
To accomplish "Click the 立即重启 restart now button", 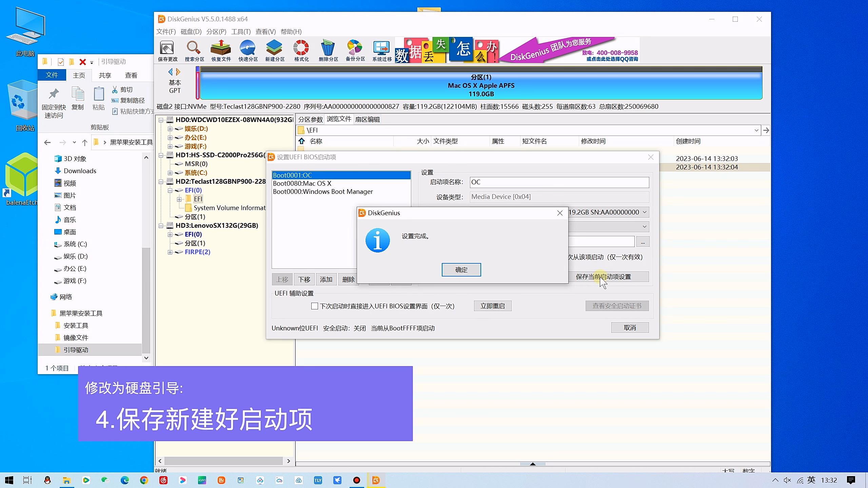I will click(492, 306).
